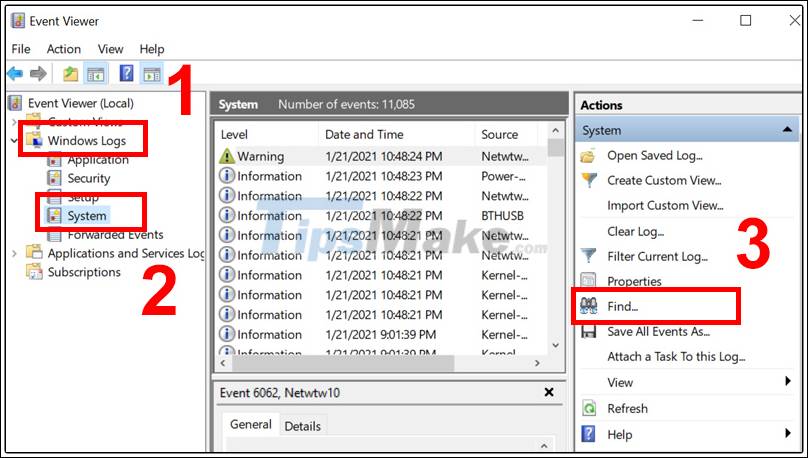Open the View menu in menu bar
The image size is (808, 458).
[x=111, y=49]
